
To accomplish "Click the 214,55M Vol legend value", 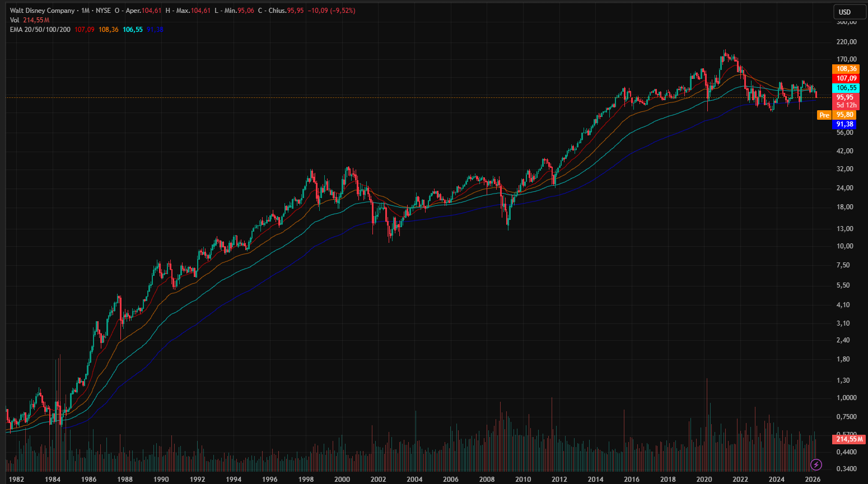I will (x=36, y=20).
